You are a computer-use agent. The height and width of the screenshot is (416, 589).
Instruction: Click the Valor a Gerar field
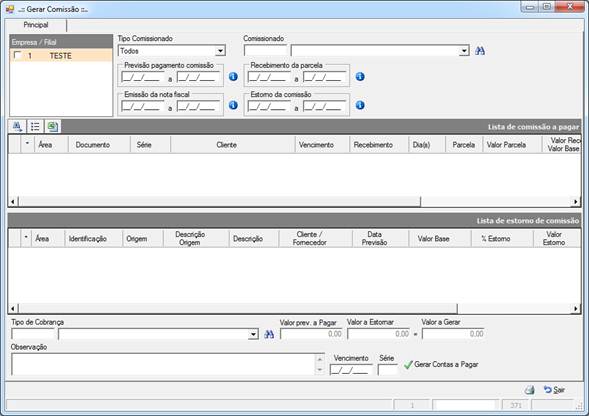[x=453, y=334]
